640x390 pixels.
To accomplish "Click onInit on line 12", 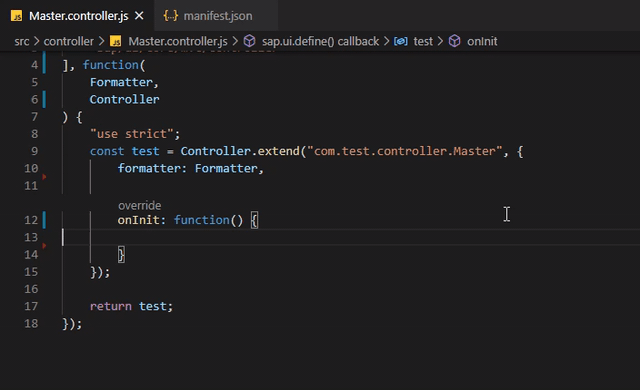I will coord(138,220).
